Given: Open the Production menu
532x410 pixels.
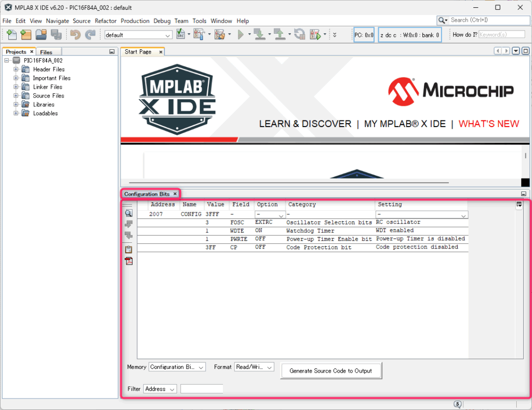Looking at the screenshot, I should pos(135,21).
